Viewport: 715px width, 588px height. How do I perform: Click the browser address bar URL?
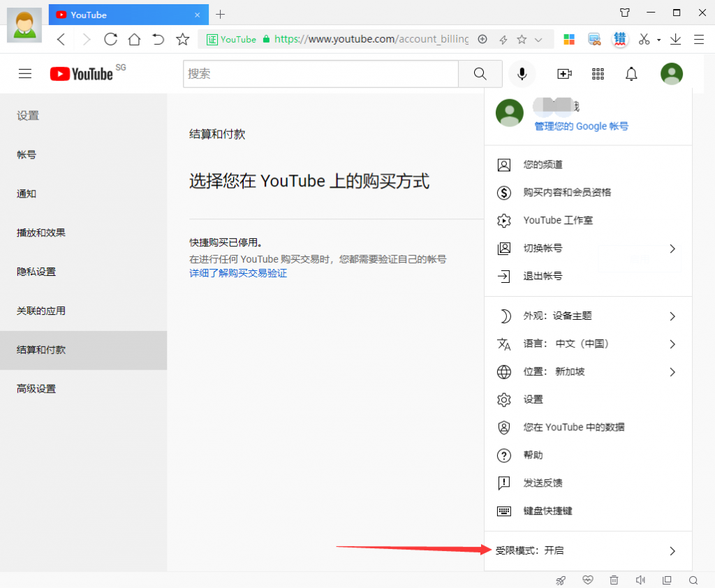[x=371, y=39]
